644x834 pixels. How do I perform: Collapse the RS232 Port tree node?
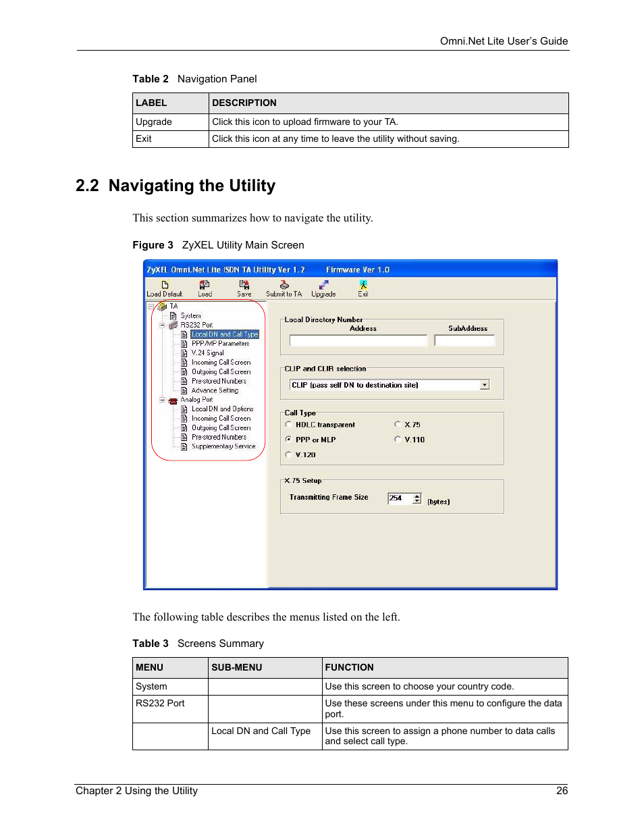(x=162, y=325)
